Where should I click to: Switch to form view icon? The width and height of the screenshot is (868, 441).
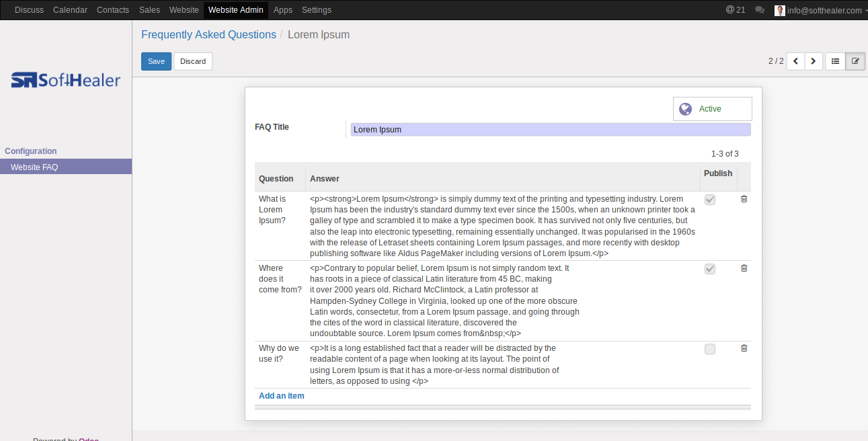[855, 61]
